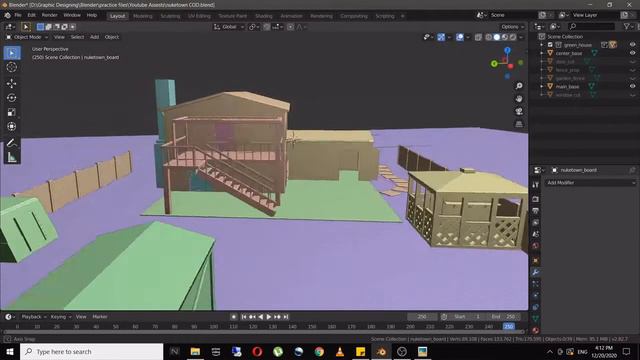Hide the center_base object in outliner
The width and height of the screenshot is (640, 360).
632,53
